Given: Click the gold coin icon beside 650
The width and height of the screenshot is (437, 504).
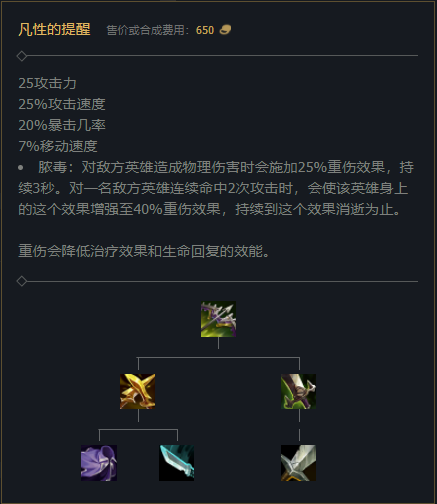Looking at the screenshot, I should coord(225,30).
